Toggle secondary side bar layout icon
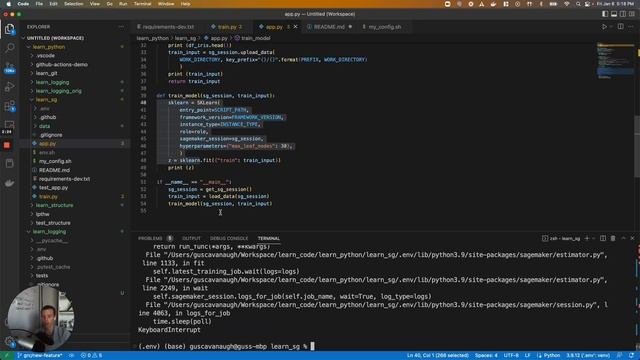The image size is (640, 360). click(x=623, y=14)
